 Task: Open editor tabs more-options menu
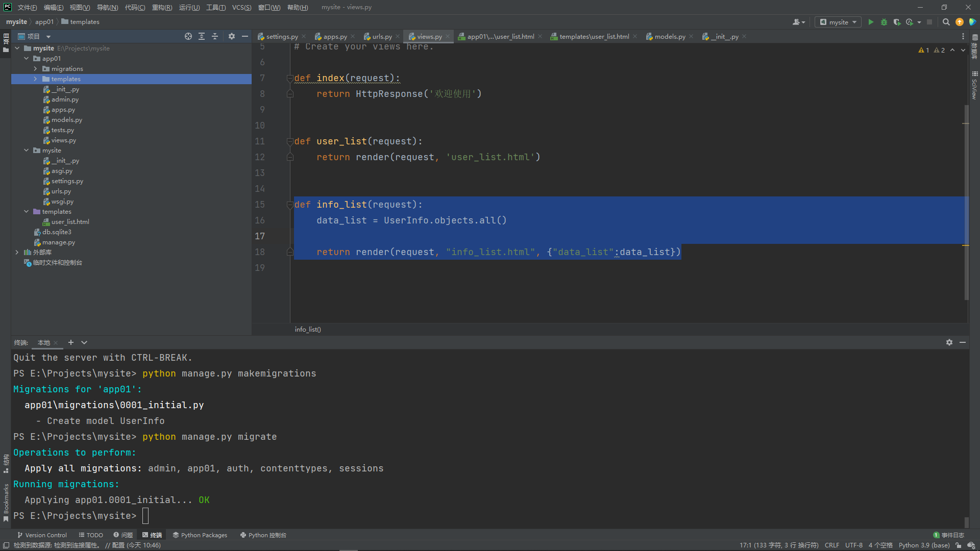[963, 36]
